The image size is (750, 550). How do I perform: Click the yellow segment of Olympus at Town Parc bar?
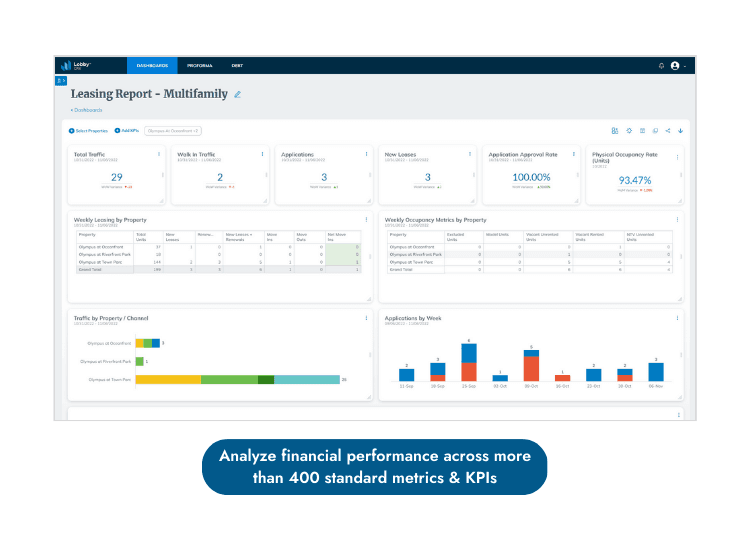click(x=168, y=380)
